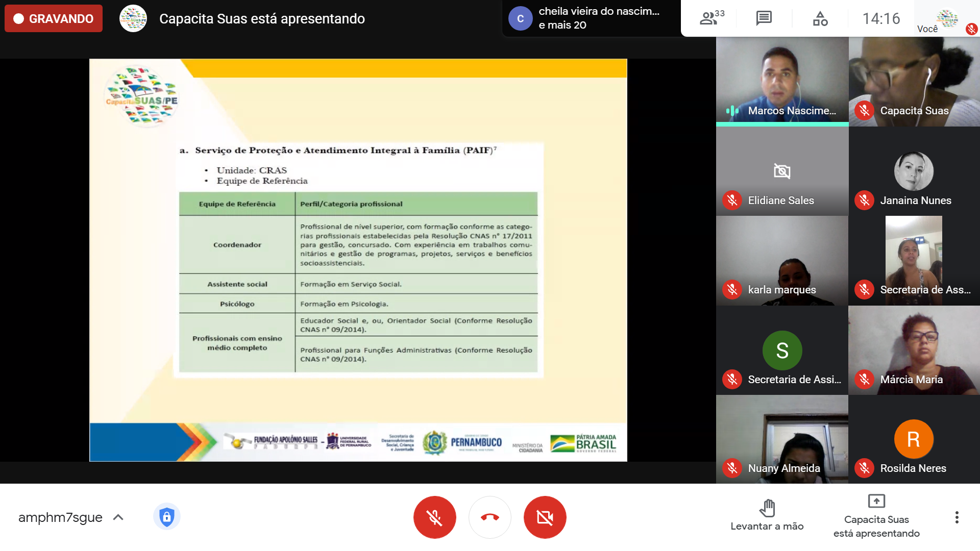Hang up with the leave call button
Viewport: 980px width, 551px height.
489,517
